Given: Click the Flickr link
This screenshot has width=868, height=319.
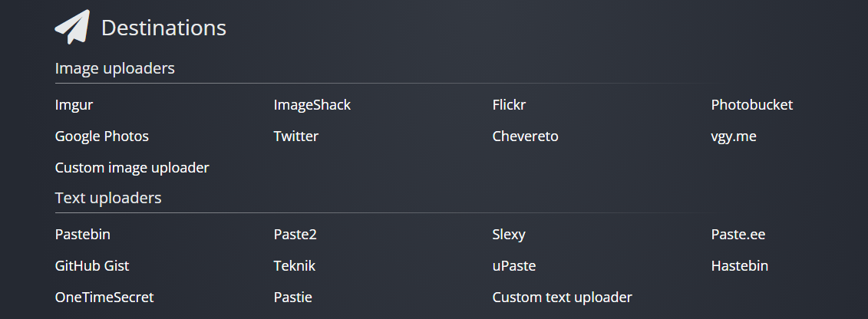Looking at the screenshot, I should (x=509, y=105).
